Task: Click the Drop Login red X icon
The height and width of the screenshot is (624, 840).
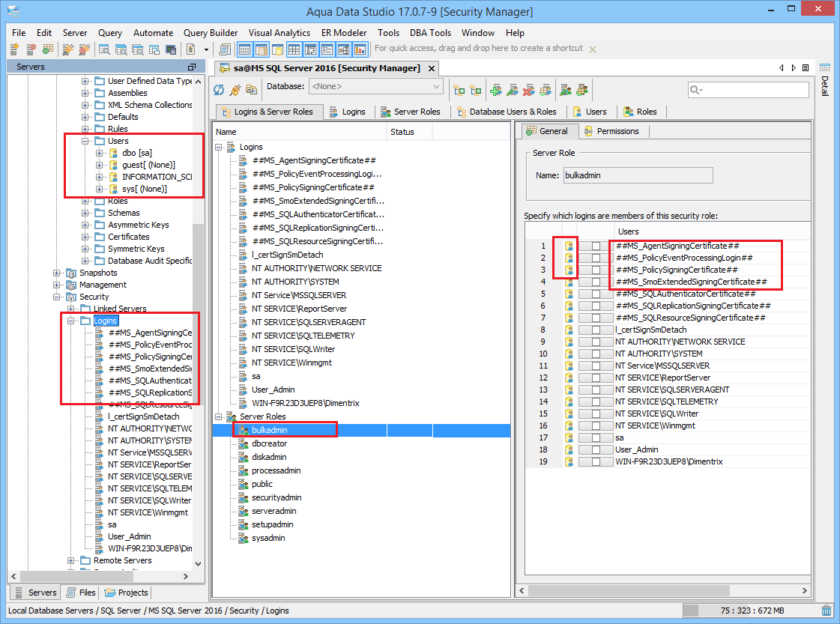Action: [529, 90]
